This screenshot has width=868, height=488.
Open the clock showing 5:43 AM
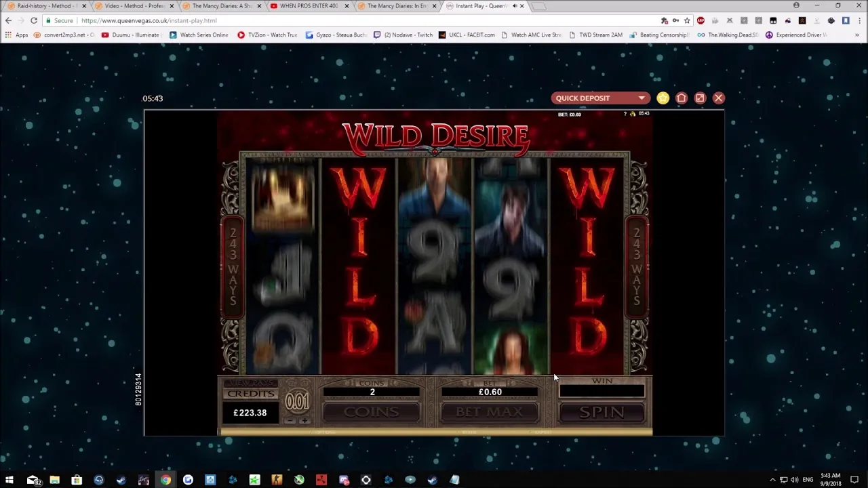[831, 480]
